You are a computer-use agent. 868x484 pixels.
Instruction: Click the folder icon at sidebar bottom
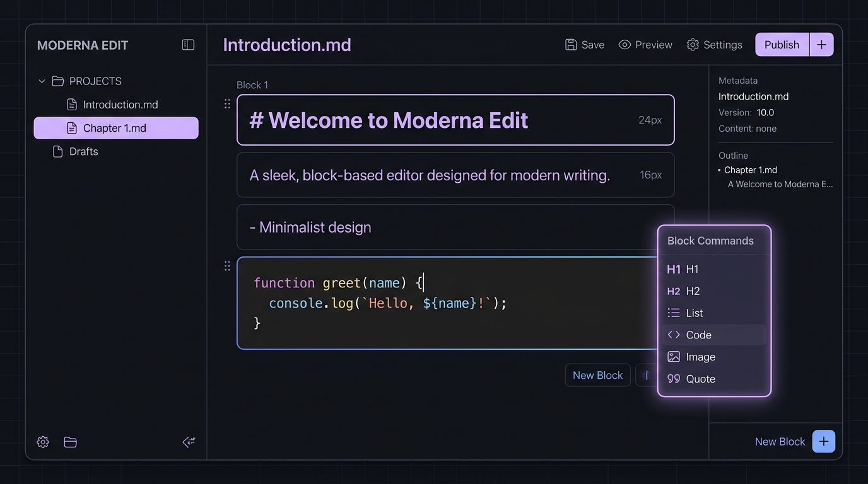click(71, 442)
